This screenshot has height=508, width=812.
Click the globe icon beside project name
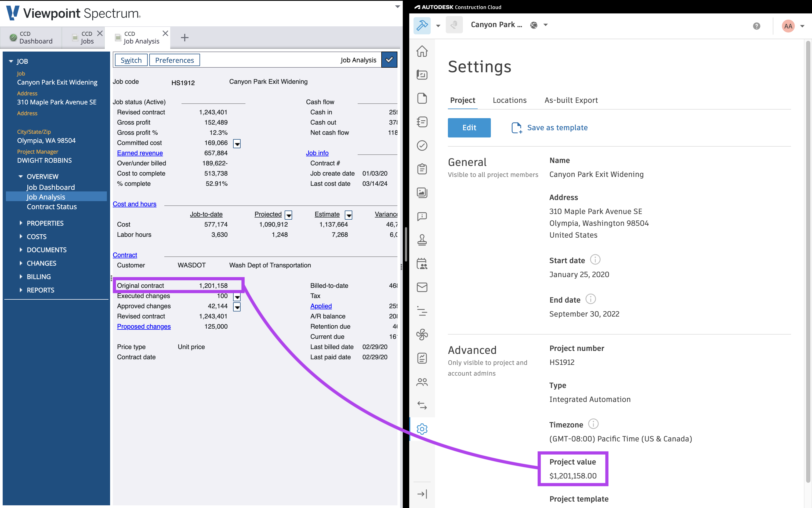pos(534,25)
